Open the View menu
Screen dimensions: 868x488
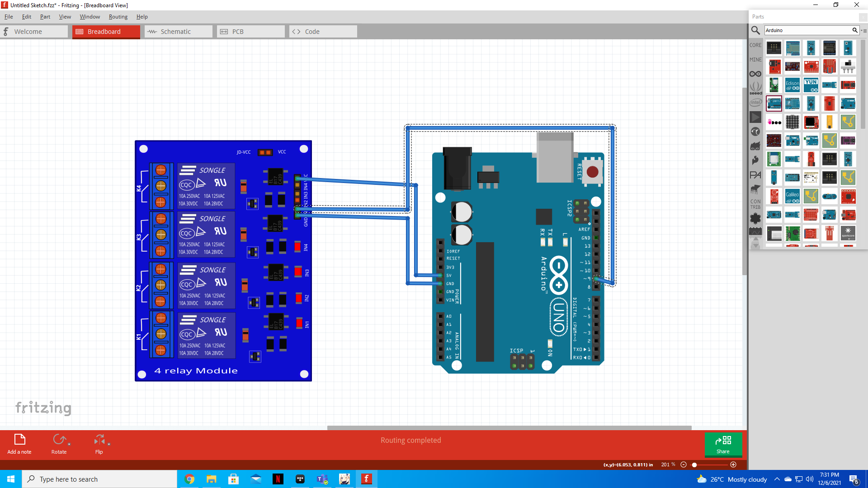pyautogui.click(x=65, y=17)
